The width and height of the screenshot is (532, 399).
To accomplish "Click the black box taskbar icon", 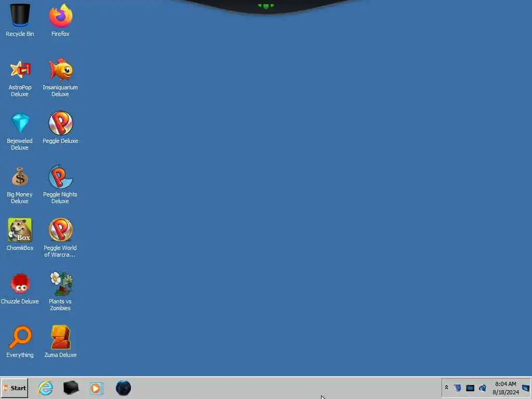I will pos(71,388).
